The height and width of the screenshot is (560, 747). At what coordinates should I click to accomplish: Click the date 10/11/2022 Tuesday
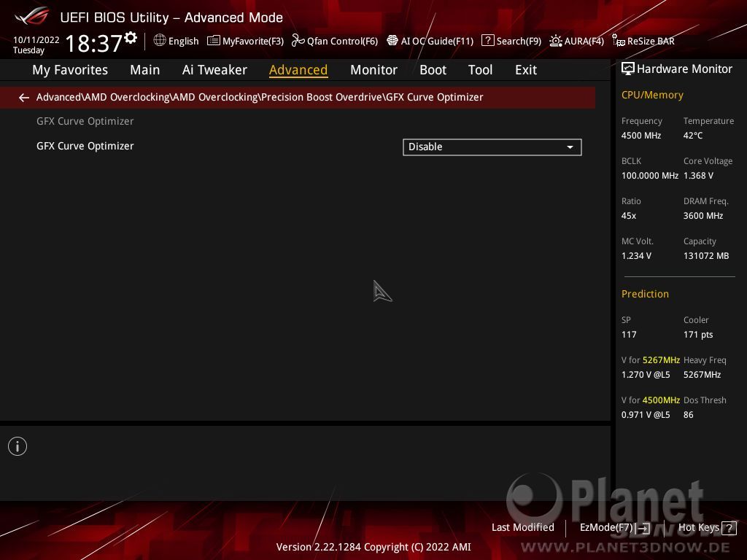coord(36,45)
